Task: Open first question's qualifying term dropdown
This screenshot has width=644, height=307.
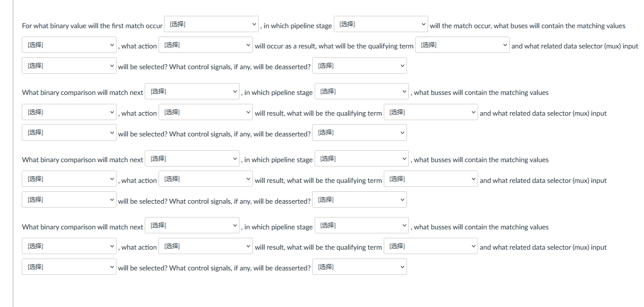Action: [462, 45]
